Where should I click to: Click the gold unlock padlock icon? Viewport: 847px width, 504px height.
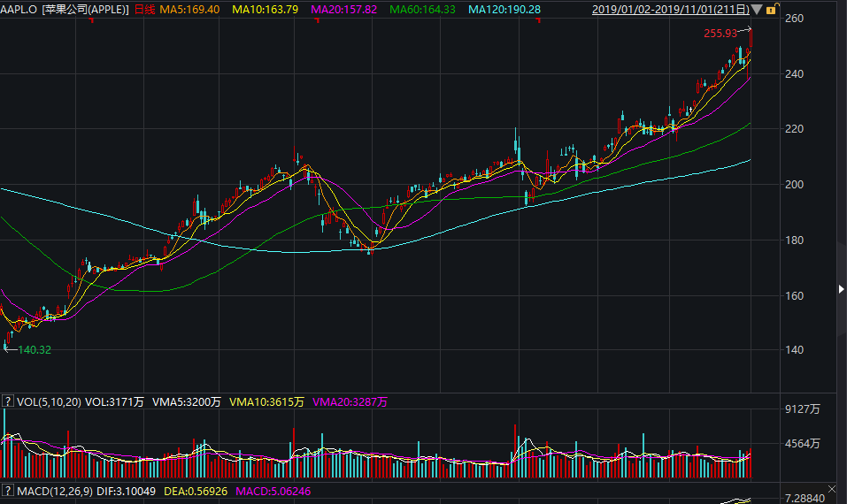(x=772, y=10)
